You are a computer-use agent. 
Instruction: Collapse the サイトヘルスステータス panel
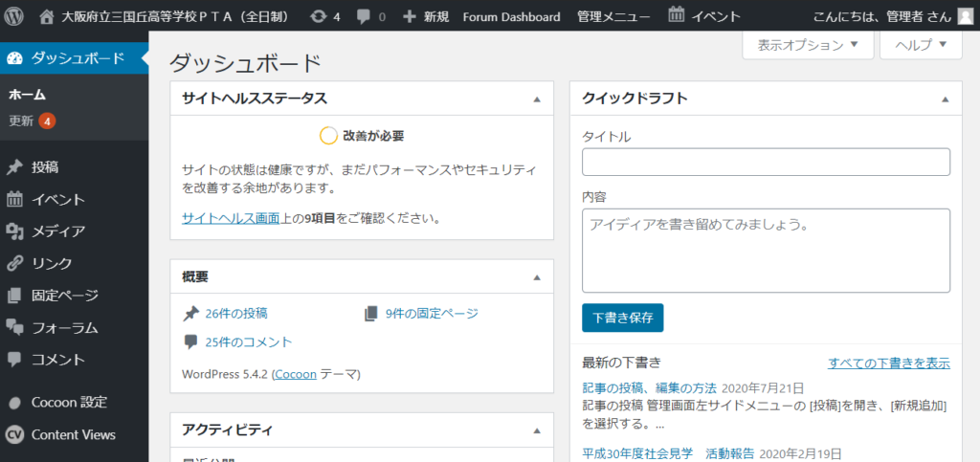[537, 99]
